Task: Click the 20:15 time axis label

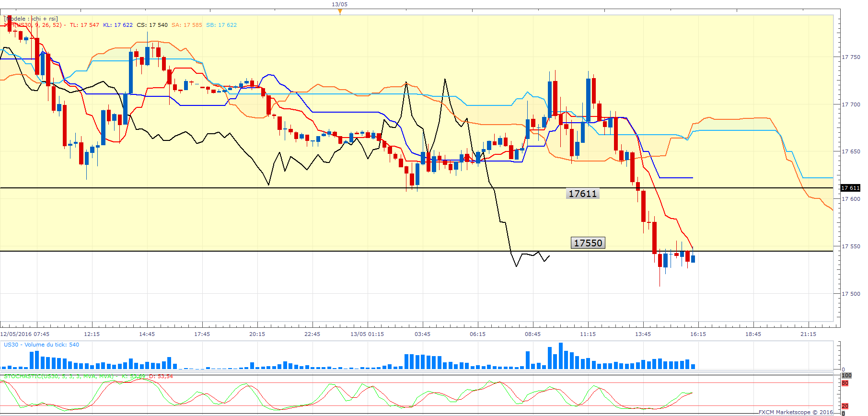Action: 257,334
